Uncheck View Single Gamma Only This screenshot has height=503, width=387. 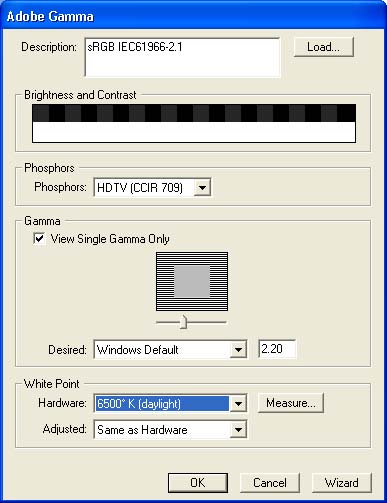39,239
